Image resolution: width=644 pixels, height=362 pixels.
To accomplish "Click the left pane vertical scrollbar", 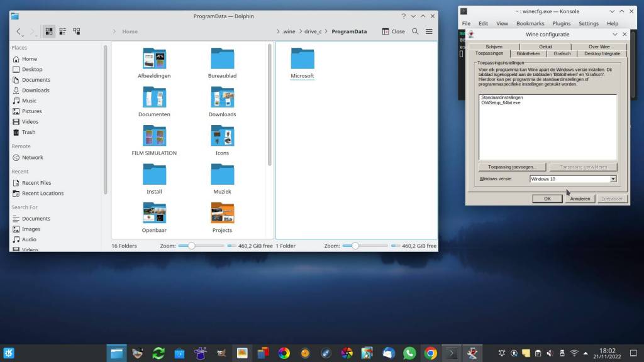I will coord(269,105).
